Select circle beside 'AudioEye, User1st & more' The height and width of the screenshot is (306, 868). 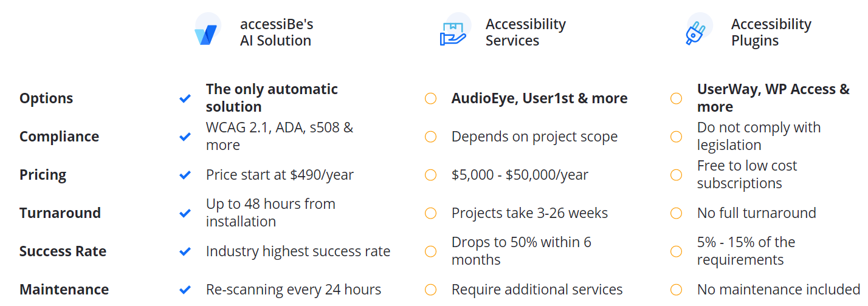(x=430, y=98)
